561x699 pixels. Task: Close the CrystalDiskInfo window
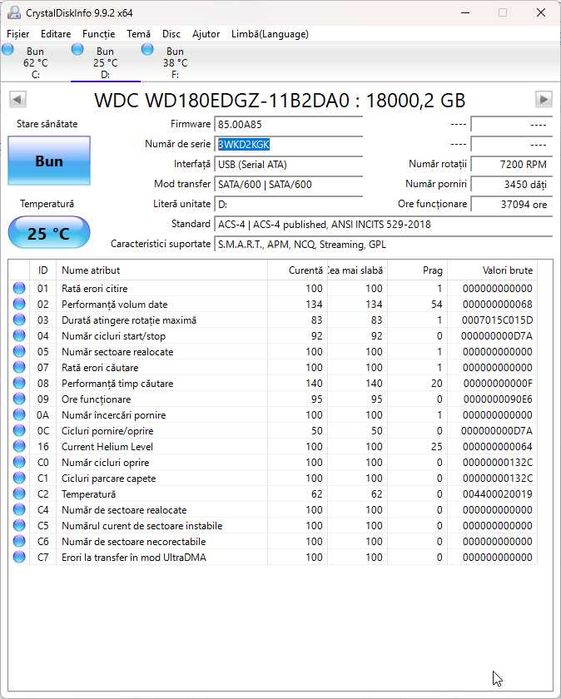[541, 13]
